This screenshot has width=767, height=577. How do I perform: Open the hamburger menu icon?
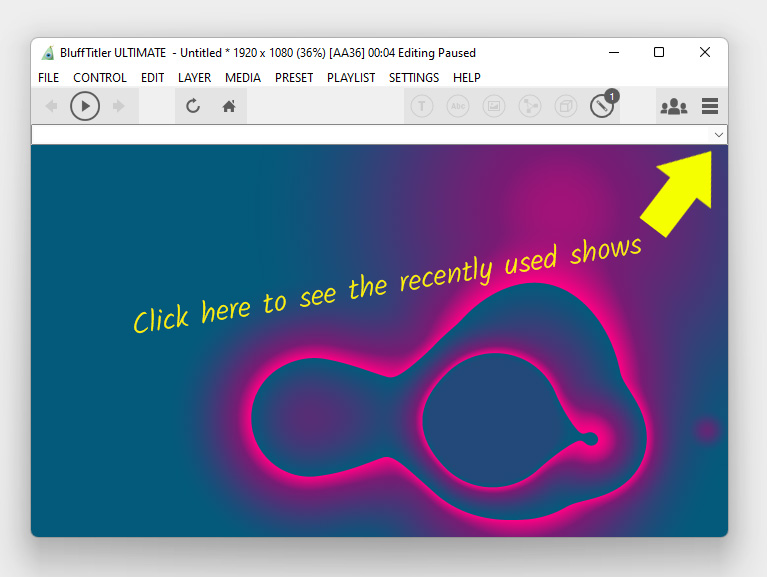coord(710,106)
